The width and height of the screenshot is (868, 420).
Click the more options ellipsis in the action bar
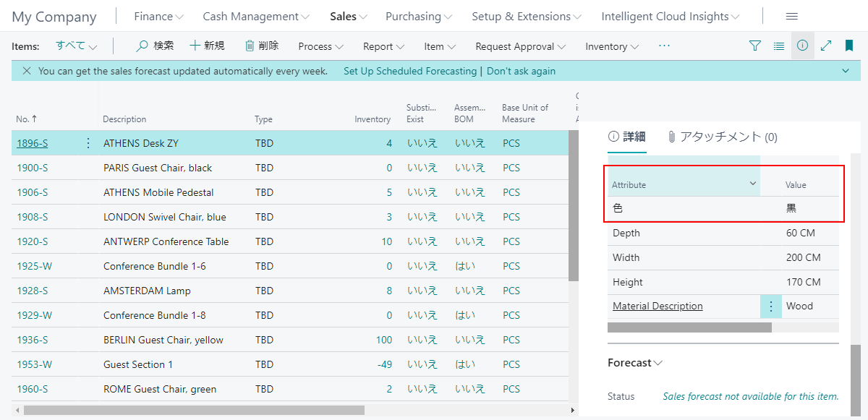663,46
